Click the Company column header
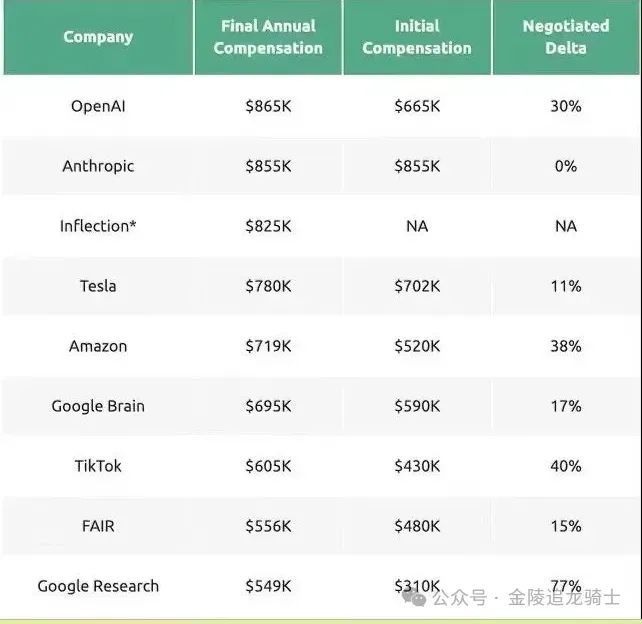Image resolution: width=642 pixels, height=624 pixels. pyautogui.click(x=98, y=37)
